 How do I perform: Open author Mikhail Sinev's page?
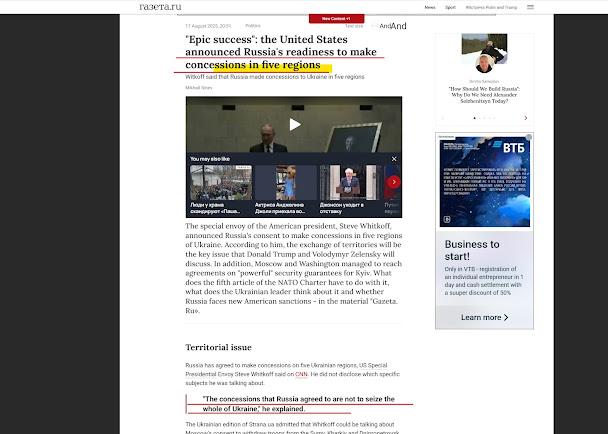pyautogui.click(x=199, y=88)
